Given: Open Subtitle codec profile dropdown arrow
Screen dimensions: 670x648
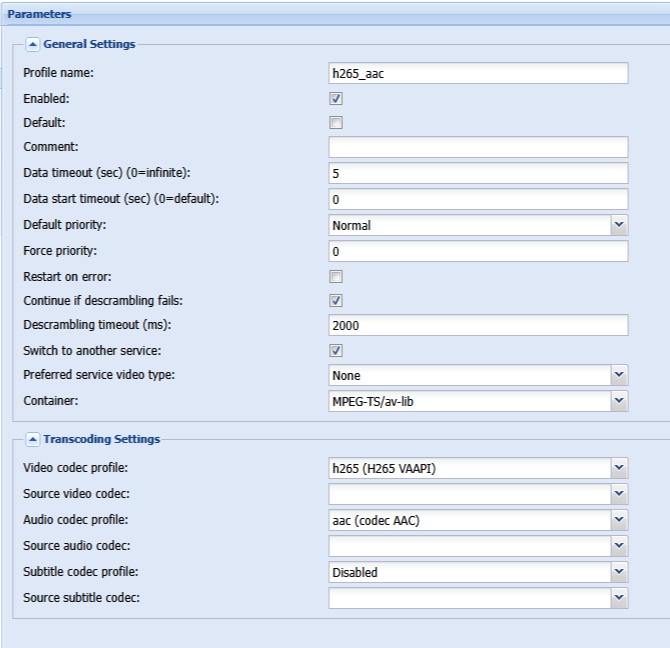Looking at the screenshot, I should coord(619,572).
